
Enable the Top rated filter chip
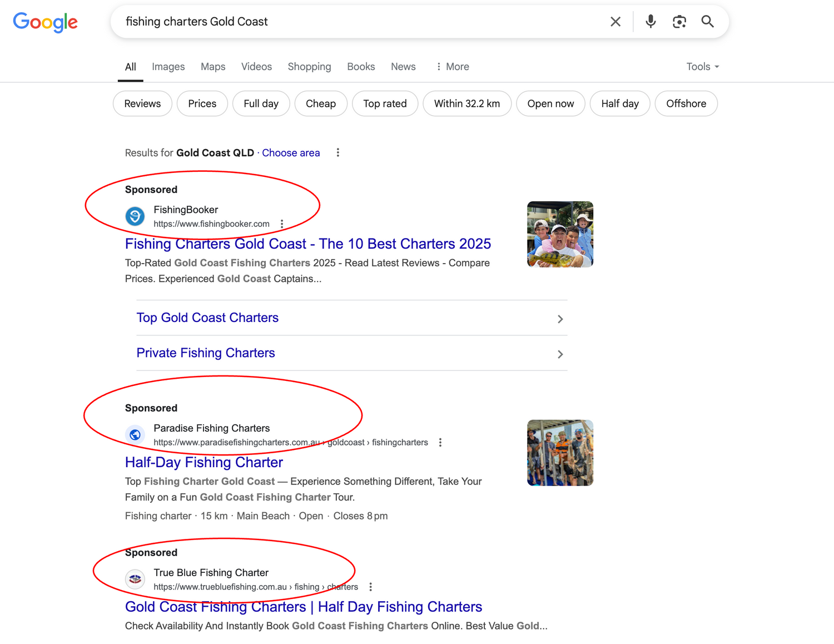pyautogui.click(x=385, y=103)
